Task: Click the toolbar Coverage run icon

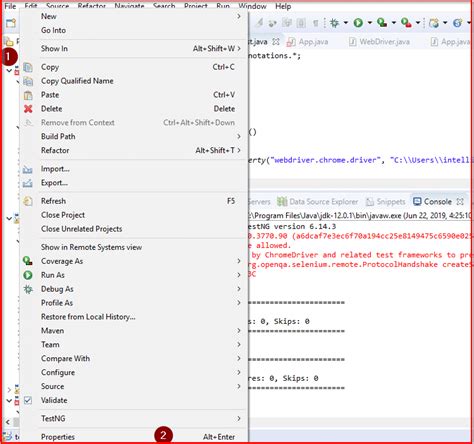Action: click(382, 23)
